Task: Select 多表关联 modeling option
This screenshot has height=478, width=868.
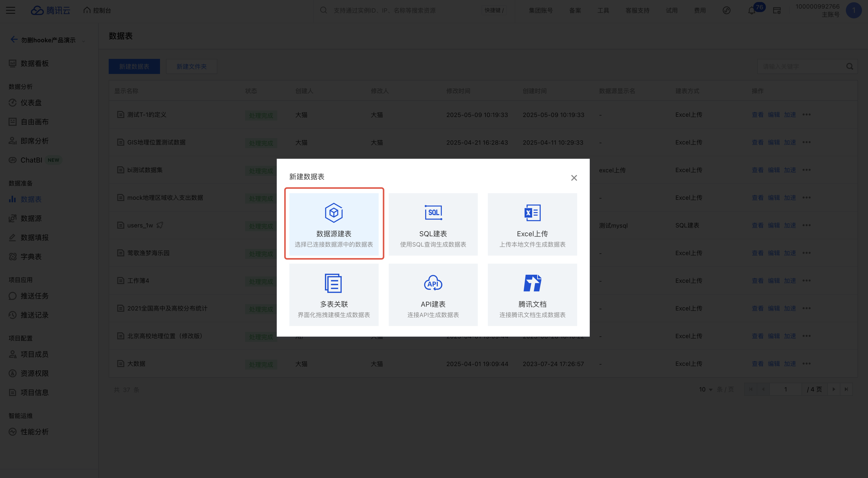Action: coord(334,295)
